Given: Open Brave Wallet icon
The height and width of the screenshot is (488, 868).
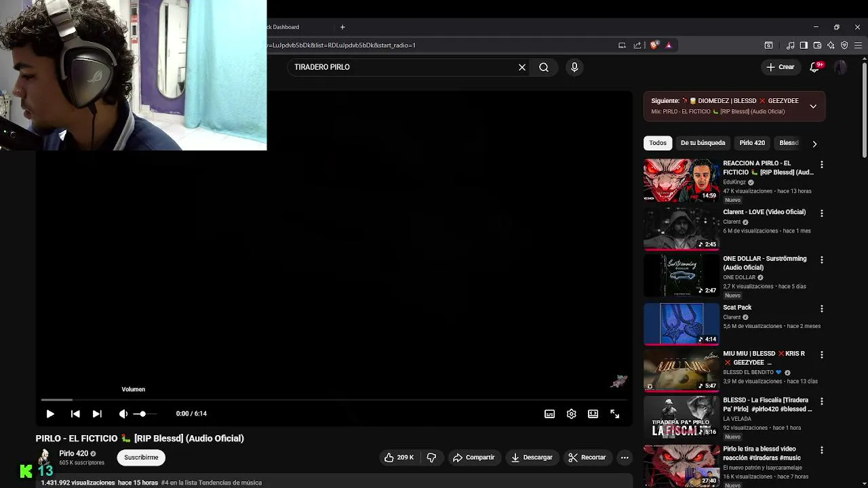Looking at the screenshot, I should point(817,45).
